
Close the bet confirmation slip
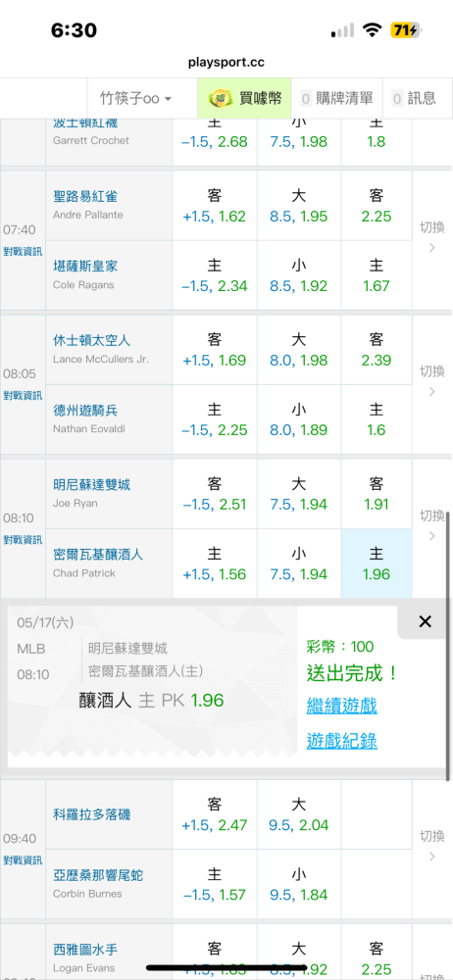(425, 621)
